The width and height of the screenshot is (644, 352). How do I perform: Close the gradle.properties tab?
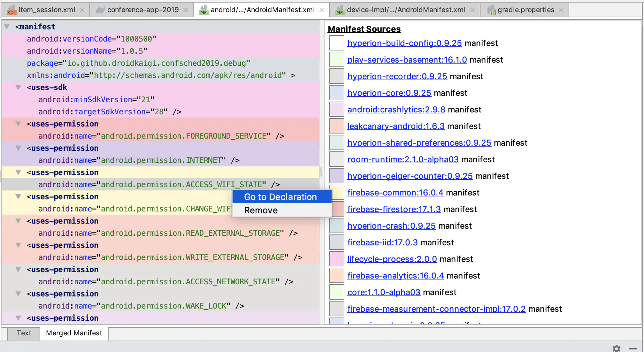click(561, 10)
